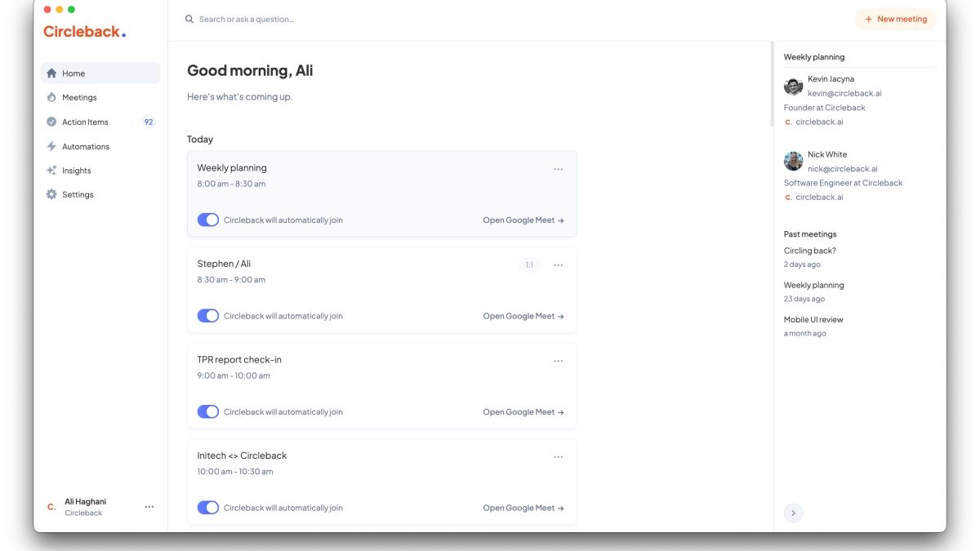Select the TPR report check-in title
Image resolution: width=980 pixels, height=551 pixels.
point(239,359)
